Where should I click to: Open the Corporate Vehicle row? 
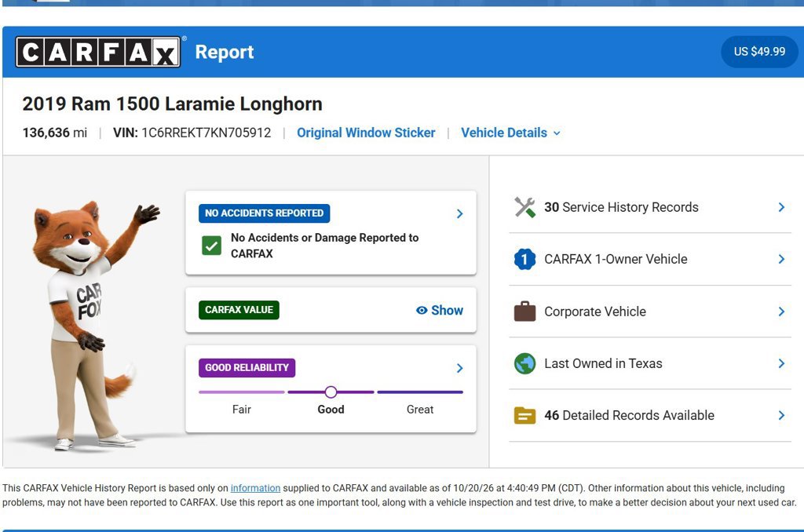pos(649,312)
